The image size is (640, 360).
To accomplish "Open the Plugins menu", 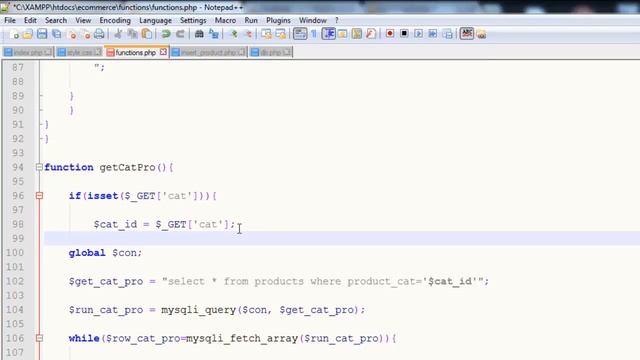I will click(278, 20).
